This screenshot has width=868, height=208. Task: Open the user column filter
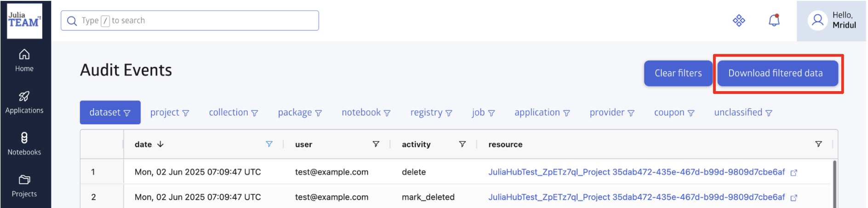376,144
